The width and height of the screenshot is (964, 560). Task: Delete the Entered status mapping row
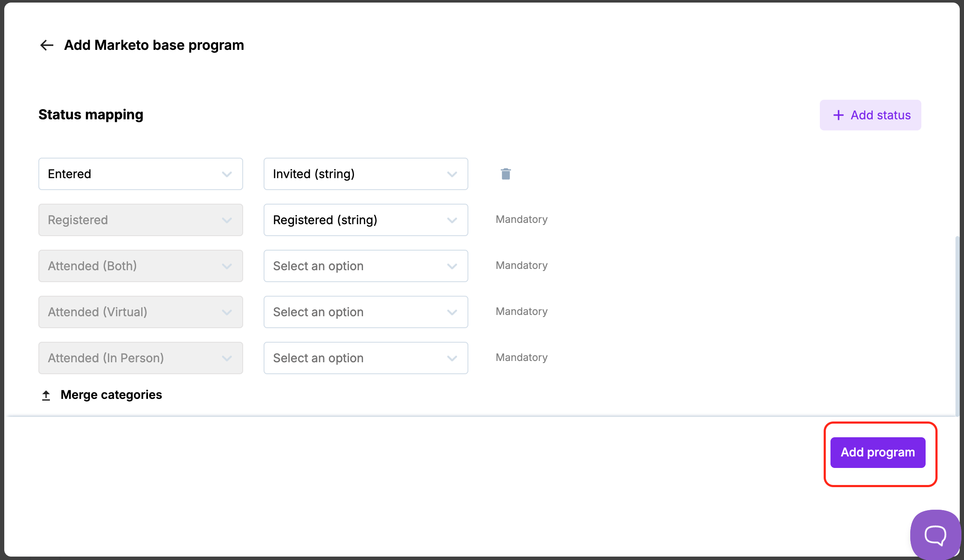tap(505, 174)
